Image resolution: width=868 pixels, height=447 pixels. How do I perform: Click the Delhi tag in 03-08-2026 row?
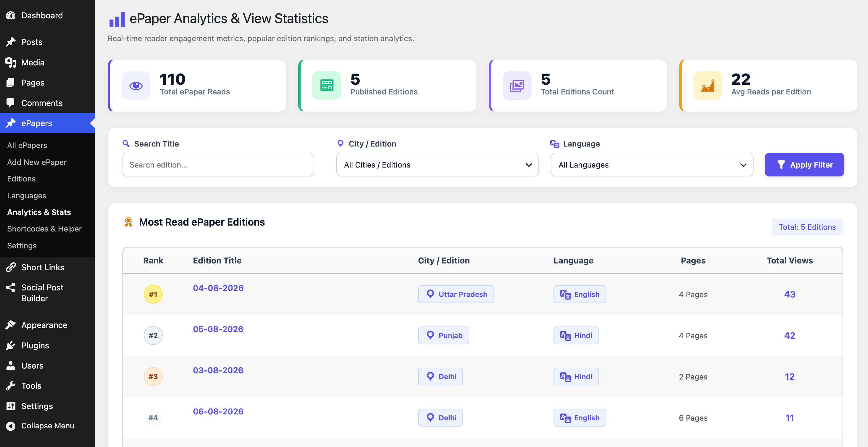point(441,377)
